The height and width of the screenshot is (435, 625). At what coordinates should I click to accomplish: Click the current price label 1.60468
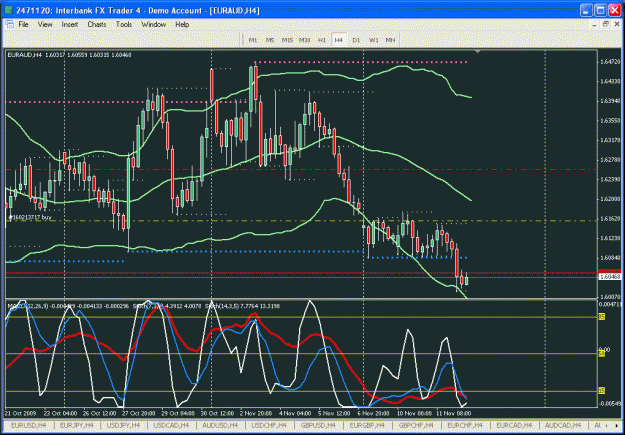pos(609,277)
